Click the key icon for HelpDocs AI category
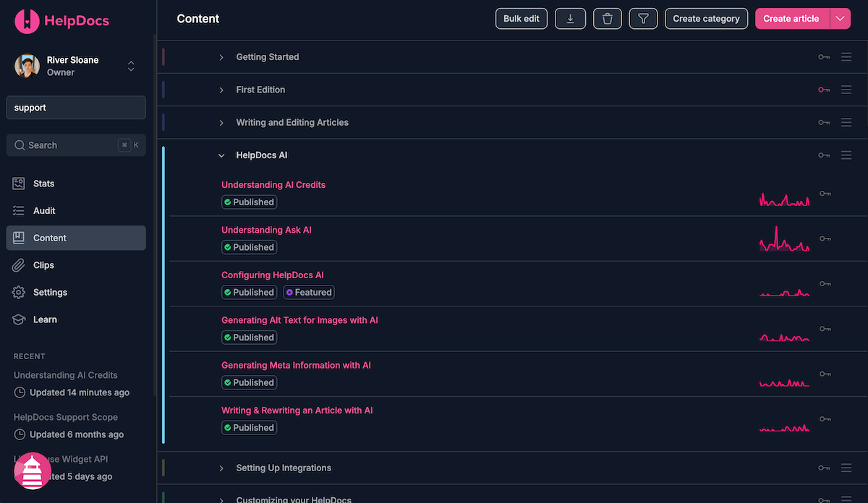Viewport: 868px width, 503px height. (x=824, y=155)
